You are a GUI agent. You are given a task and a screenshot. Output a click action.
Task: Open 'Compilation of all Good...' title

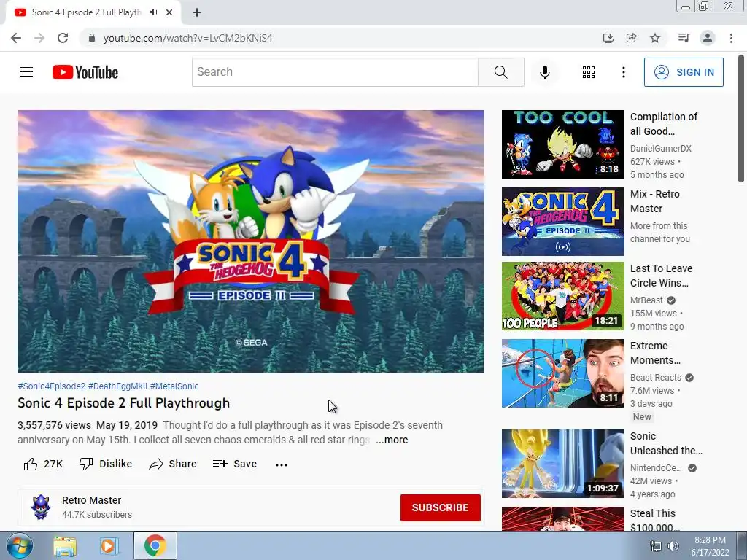pyautogui.click(x=664, y=124)
